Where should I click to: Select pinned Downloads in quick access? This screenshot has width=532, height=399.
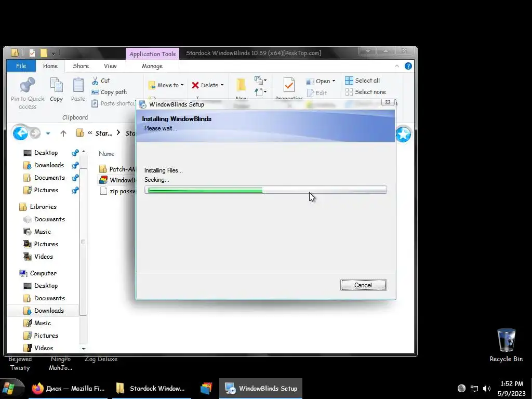44,165
